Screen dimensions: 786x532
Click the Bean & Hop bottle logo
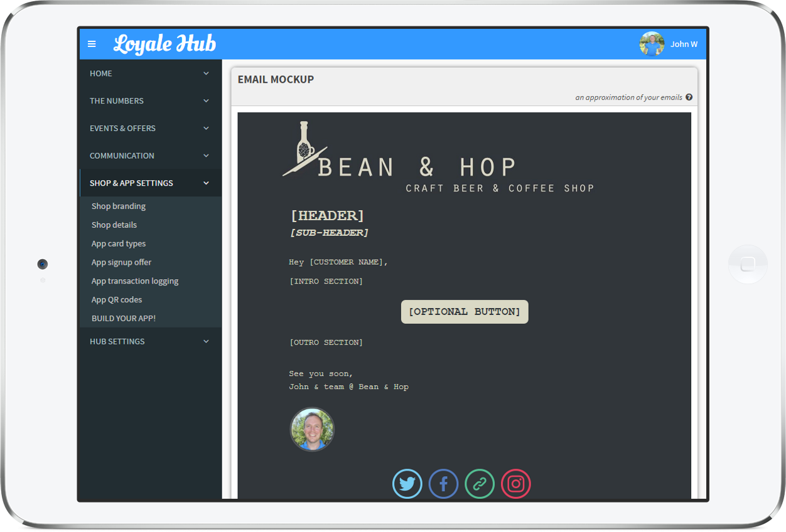(304, 148)
